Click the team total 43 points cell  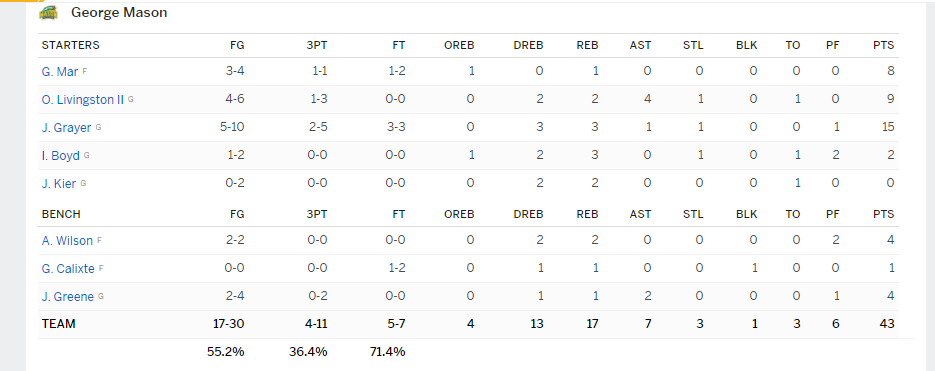click(x=887, y=324)
